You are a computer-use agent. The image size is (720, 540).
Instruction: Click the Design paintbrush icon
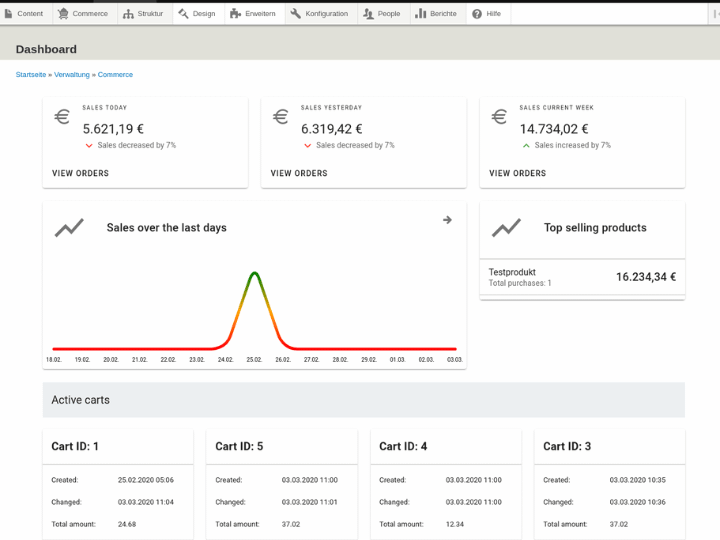(183, 14)
